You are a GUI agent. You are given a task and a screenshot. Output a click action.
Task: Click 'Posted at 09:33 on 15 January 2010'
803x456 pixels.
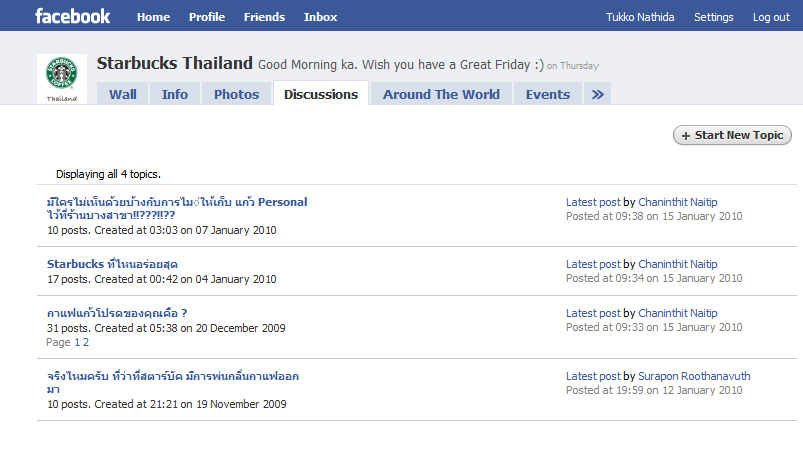click(654, 327)
